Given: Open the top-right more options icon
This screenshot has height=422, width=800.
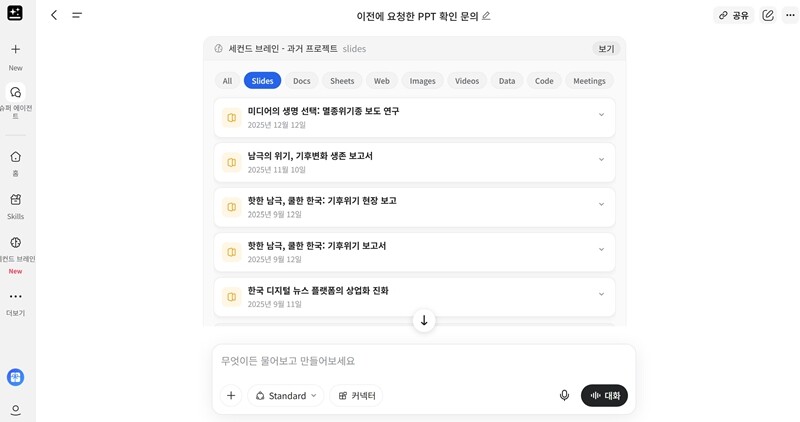Looking at the screenshot, I should [x=790, y=15].
